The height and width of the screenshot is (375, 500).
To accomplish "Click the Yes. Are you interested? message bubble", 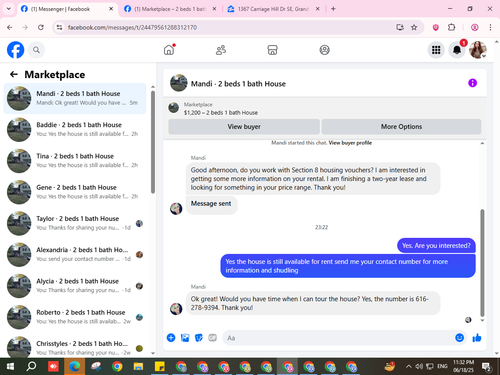I will (436, 246).
